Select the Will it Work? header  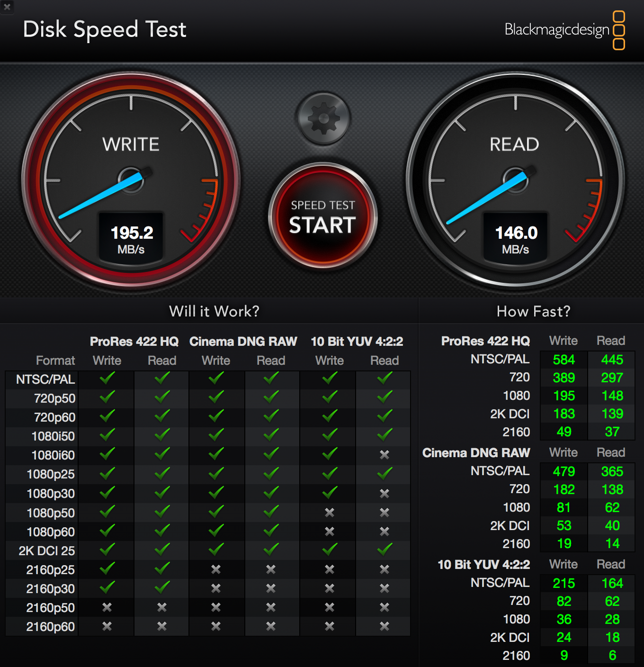214,311
